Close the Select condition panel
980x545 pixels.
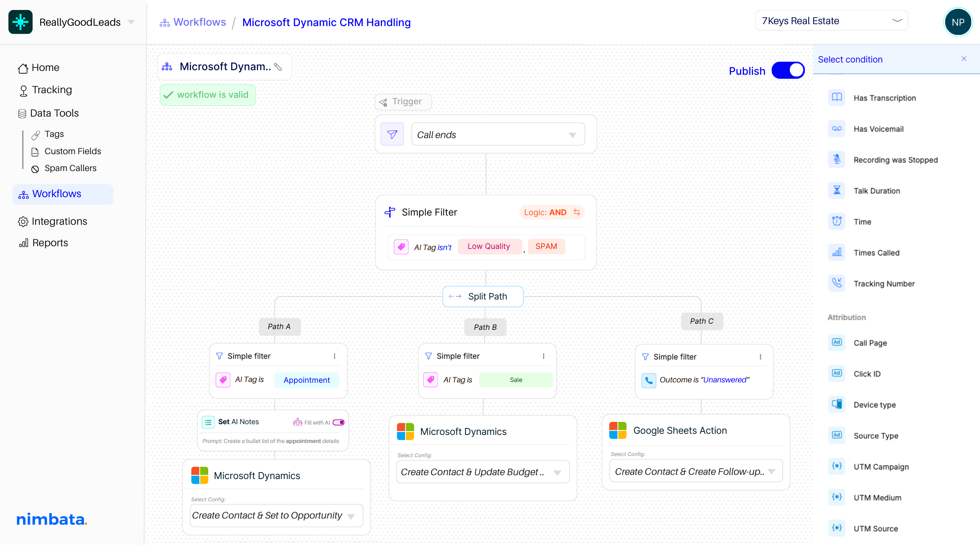click(x=964, y=59)
